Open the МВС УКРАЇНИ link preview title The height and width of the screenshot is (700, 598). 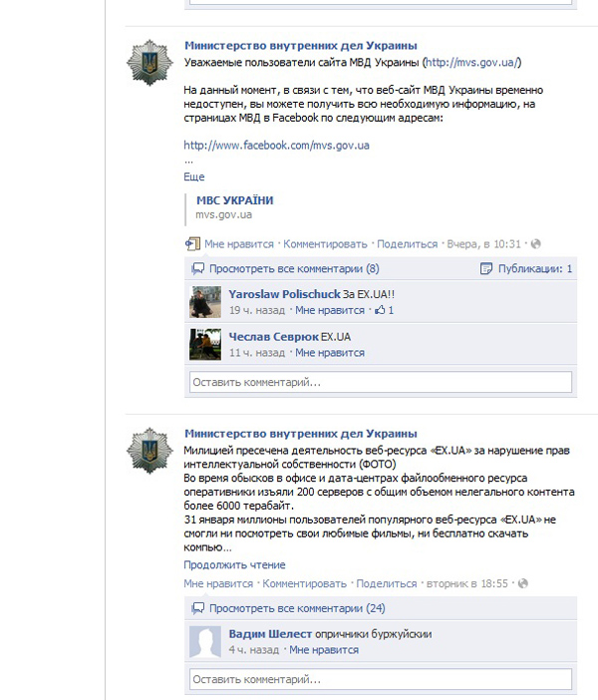coord(235,200)
